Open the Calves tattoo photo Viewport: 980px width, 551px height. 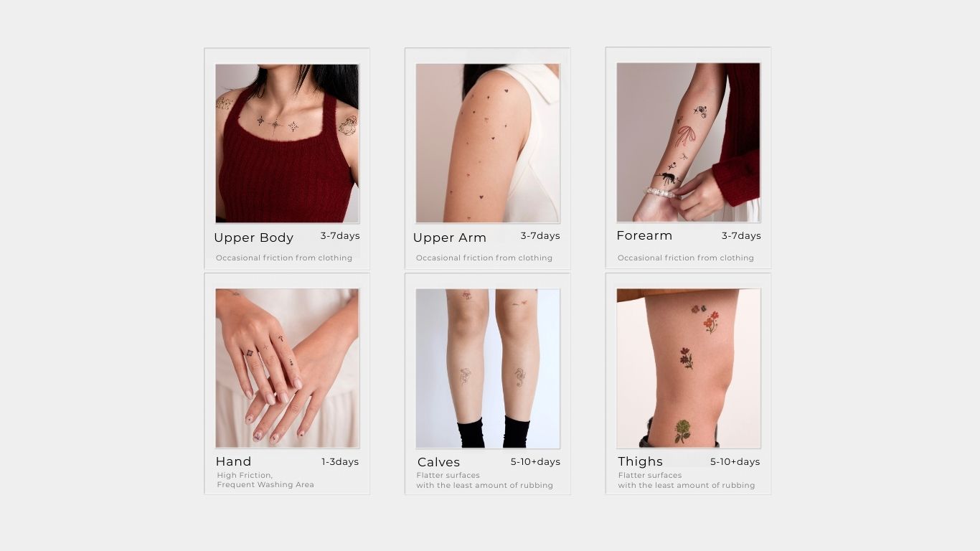coord(488,369)
